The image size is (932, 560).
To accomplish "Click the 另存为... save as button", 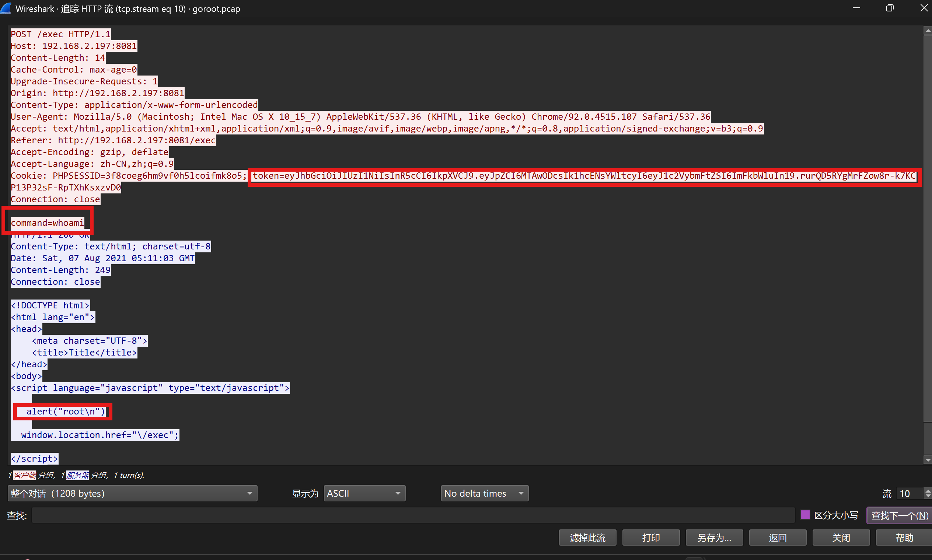I will (714, 538).
